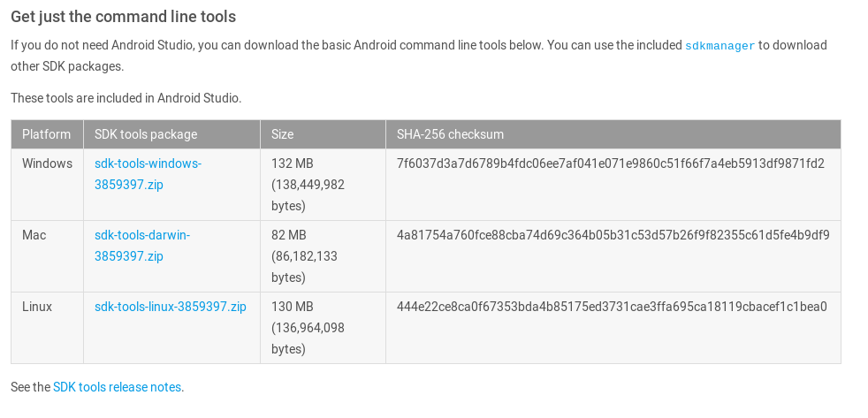The image size is (868, 418).
Task: Select the Mac platform cell
Action: (x=34, y=235)
